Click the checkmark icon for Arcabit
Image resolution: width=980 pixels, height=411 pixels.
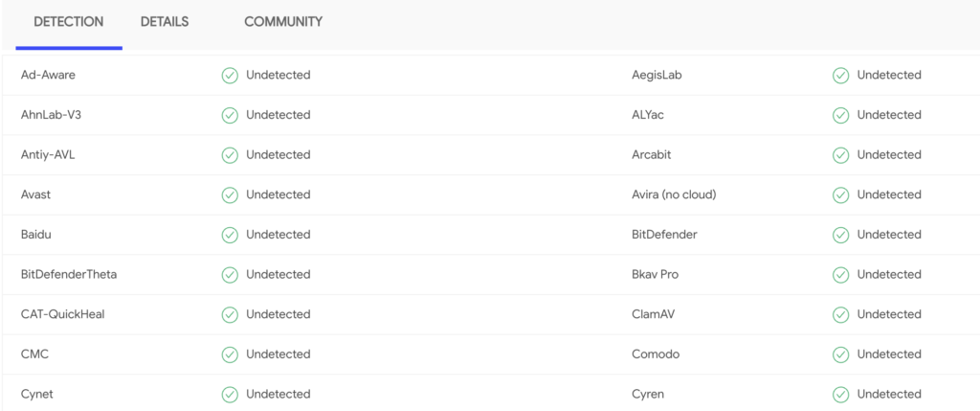pyautogui.click(x=840, y=155)
